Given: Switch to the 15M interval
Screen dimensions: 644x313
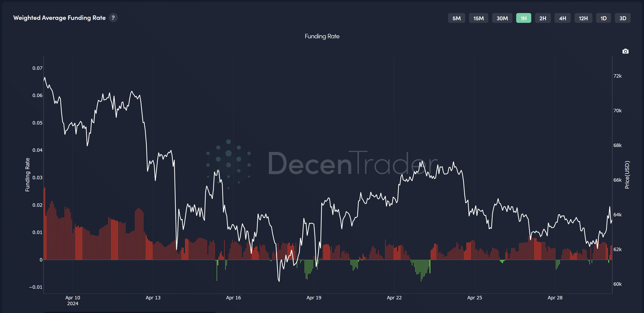Looking at the screenshot, I should tap(478, 18).
